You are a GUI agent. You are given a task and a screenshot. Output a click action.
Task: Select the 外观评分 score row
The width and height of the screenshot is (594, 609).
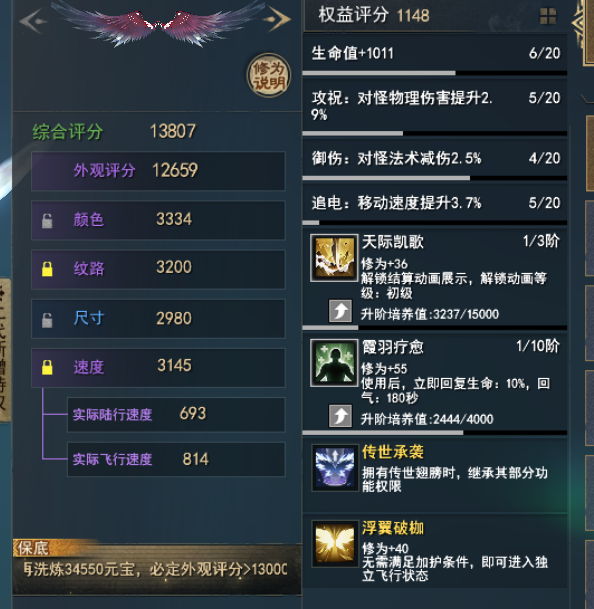(x=158, y=171)
